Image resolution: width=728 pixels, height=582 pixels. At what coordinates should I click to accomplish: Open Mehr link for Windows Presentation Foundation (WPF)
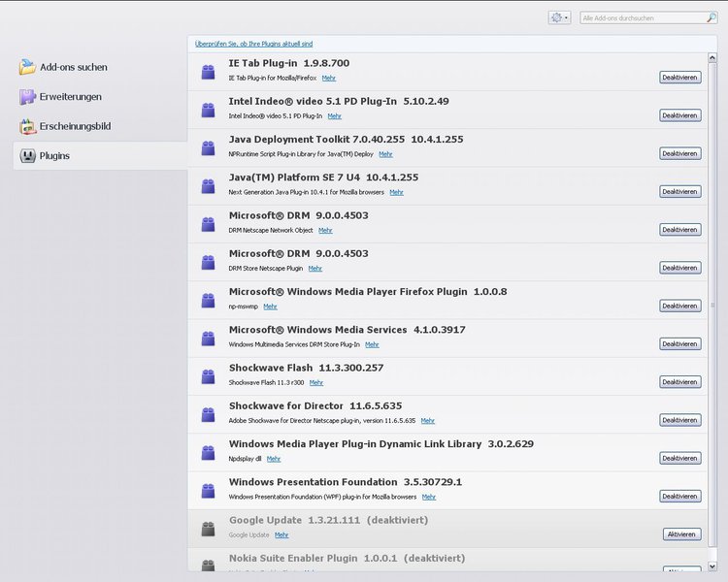tap(428, 497)
